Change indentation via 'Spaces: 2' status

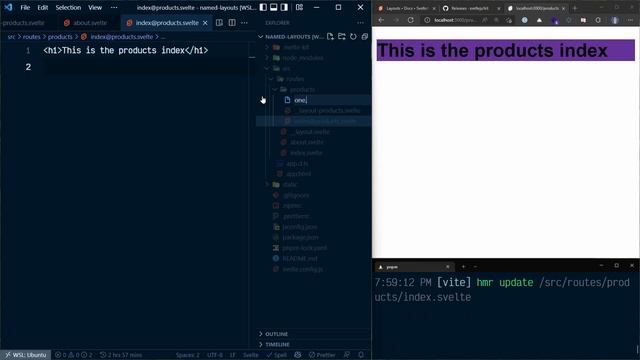pos(187,355)
